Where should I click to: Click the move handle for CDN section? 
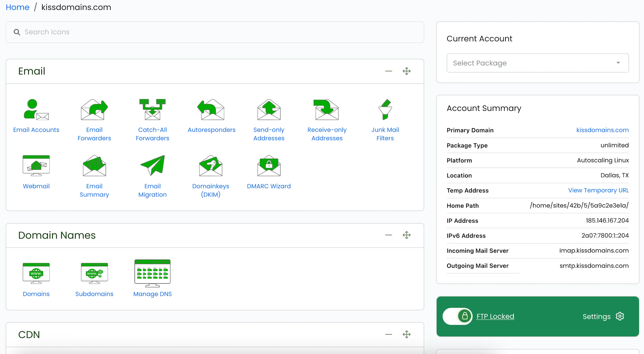coord(407,334)
